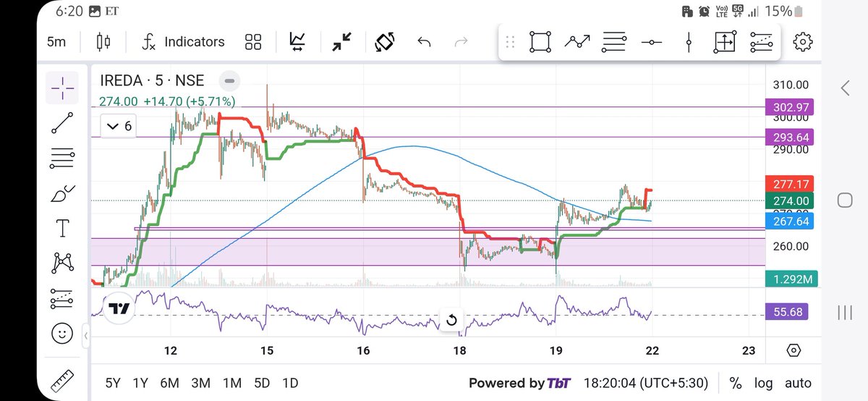Open the chart patterns tool
This screenshot has height=401, width=868.
[63, 263]
